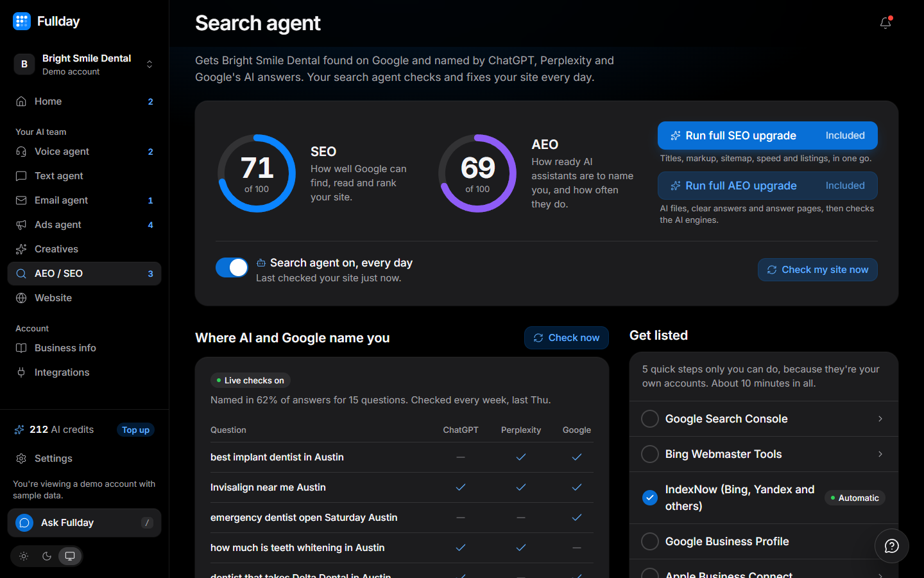Select the dark theme moon icon
Viewport: 924px width, 578px height.
(x=47, y=556)
